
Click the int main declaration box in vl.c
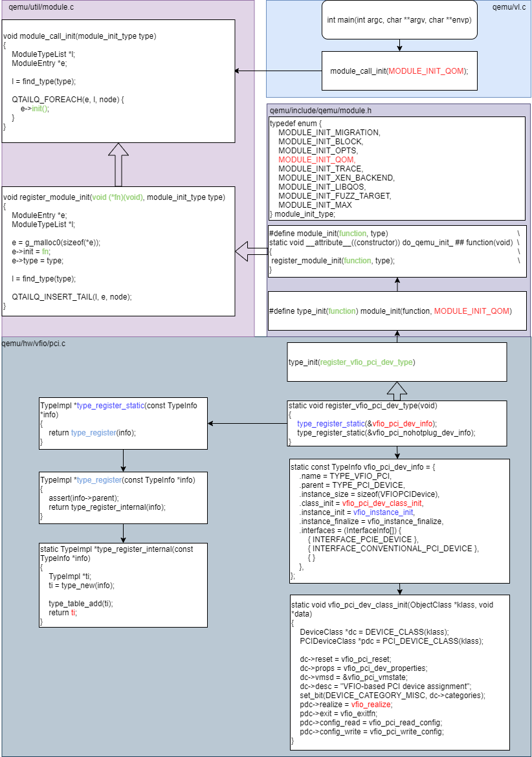coord(399,19)
